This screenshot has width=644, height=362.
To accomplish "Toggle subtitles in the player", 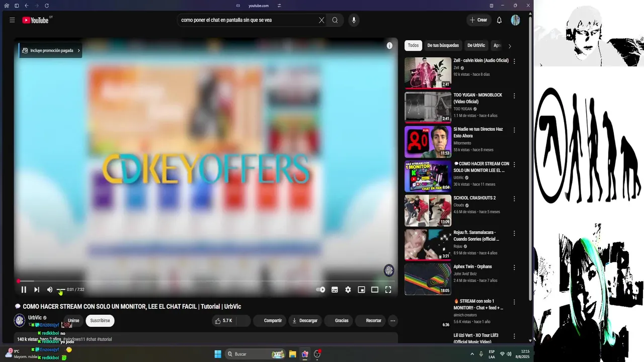I will point(335,290).
